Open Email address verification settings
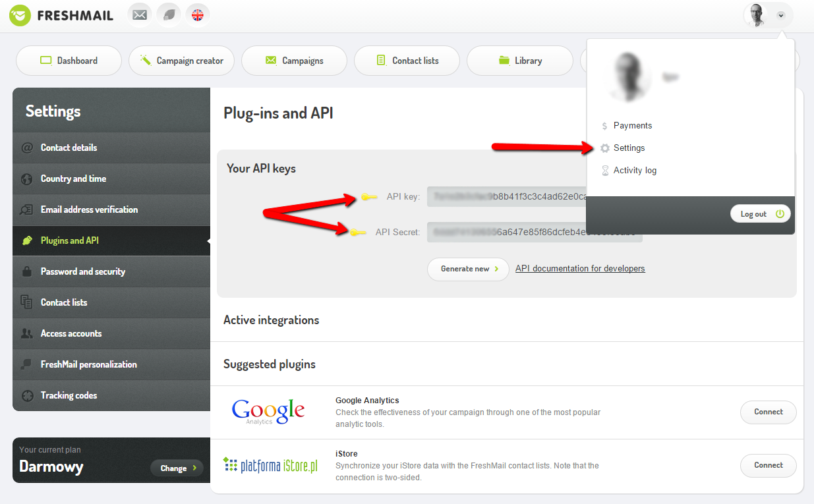814x504 pixels. click(x=111, y=210)
